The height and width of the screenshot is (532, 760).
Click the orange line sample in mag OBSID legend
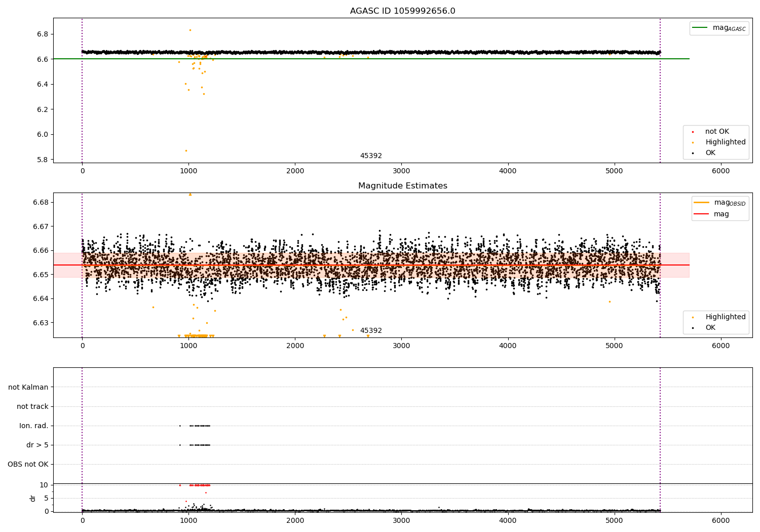pos(702,203)
